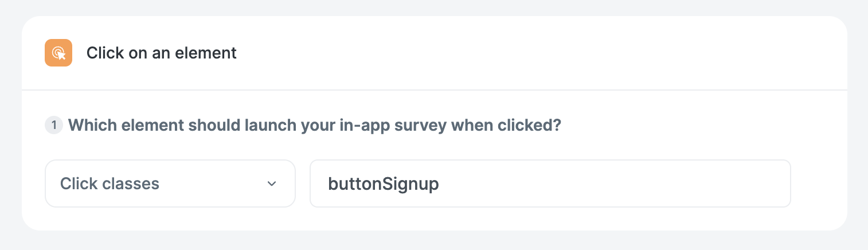Screen dimensions: 868x250
Task: Place cursor after the buttonSignup text
Action: 440,183
